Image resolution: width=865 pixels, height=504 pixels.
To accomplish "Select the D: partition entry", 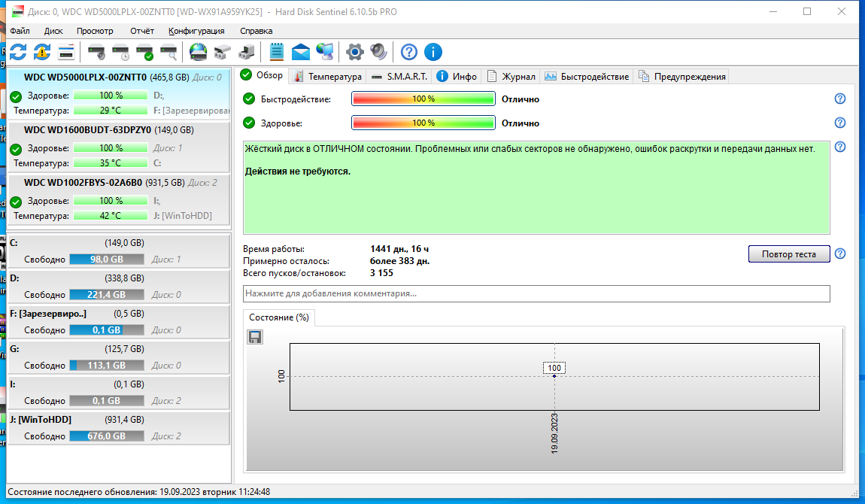I will (x=119, y=286).
